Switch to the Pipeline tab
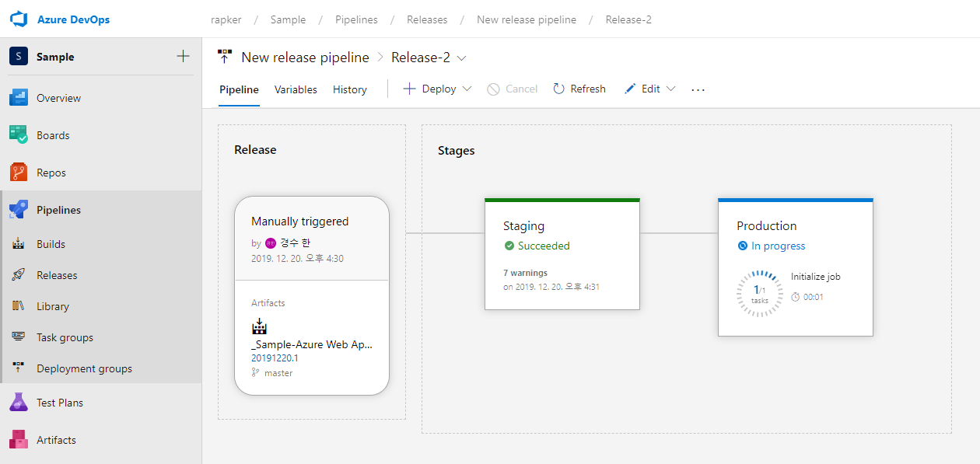 click(x=239, y=89)
